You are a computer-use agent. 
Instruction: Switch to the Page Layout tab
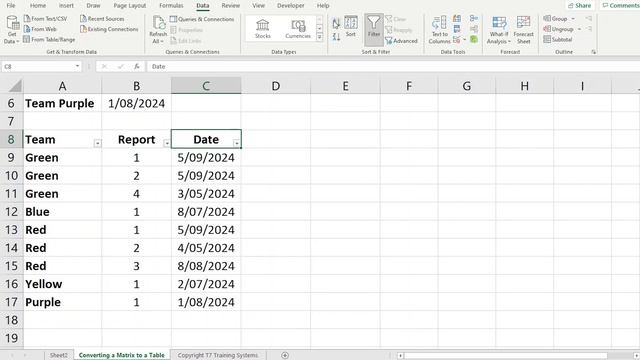pos(130,6)
